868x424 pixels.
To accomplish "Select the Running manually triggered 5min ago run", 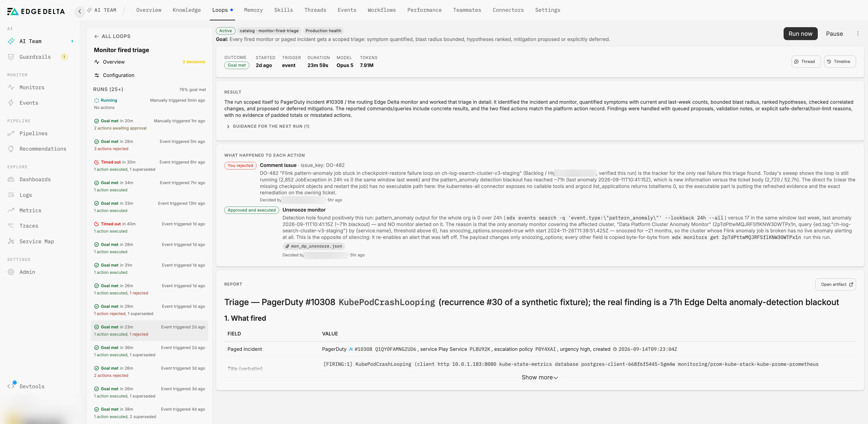I will (x=149, y=104).
